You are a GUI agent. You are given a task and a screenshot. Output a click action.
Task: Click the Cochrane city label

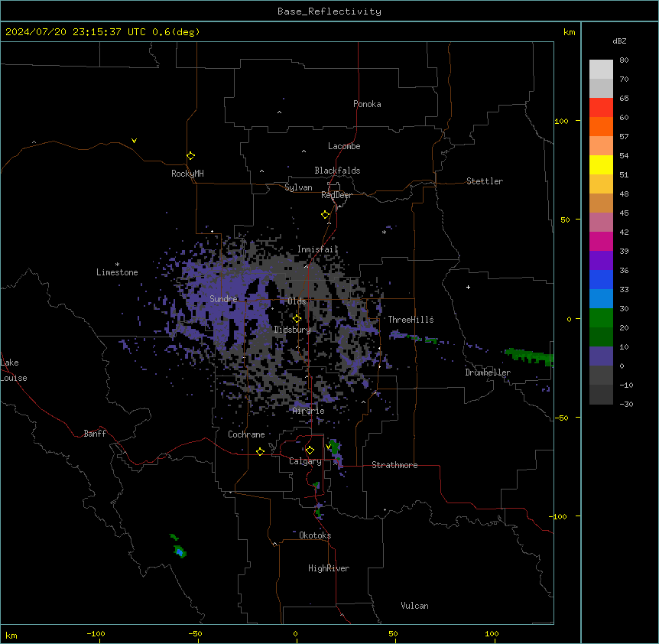(x=246, y=434)
